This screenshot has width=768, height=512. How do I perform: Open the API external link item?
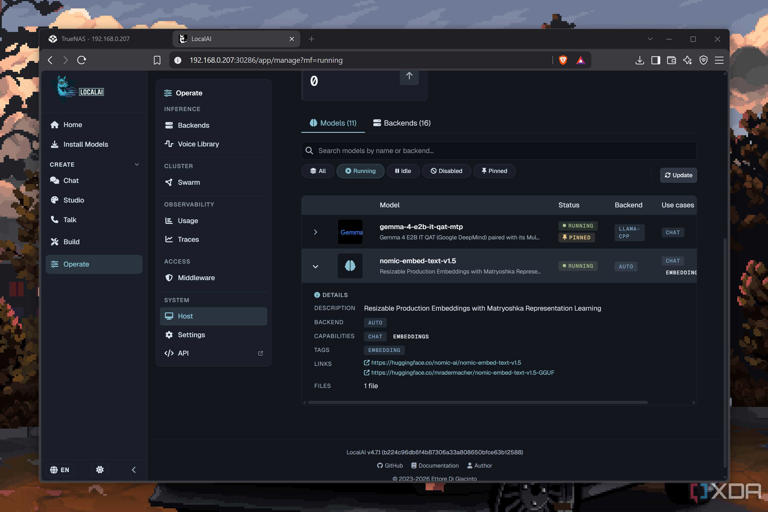213,353
